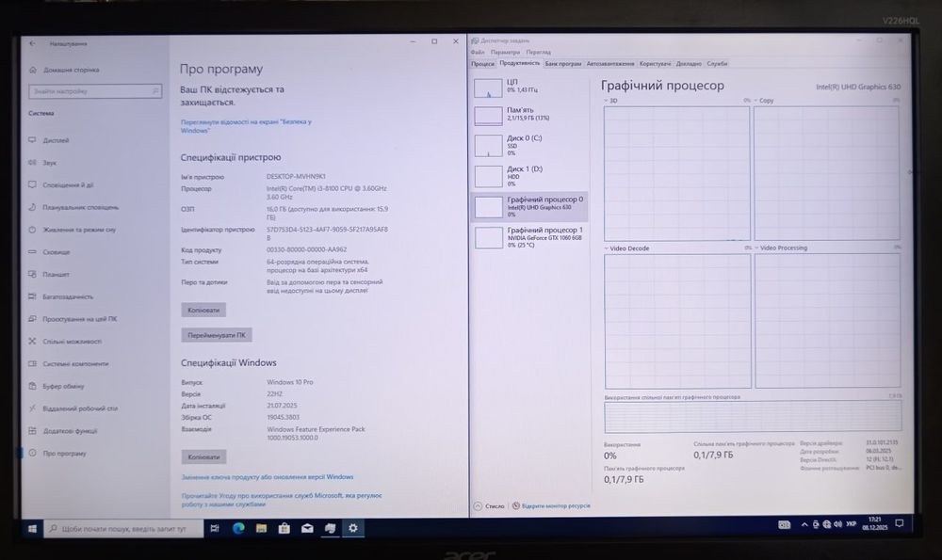
Task: Open Живлення та режим сну
Action: (79, 230)
